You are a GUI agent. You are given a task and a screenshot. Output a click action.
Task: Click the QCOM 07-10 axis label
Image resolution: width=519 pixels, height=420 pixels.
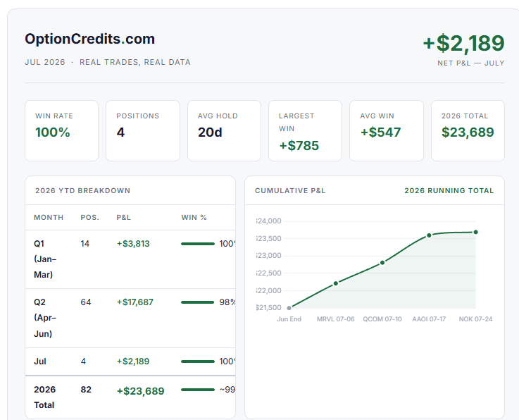382,319
